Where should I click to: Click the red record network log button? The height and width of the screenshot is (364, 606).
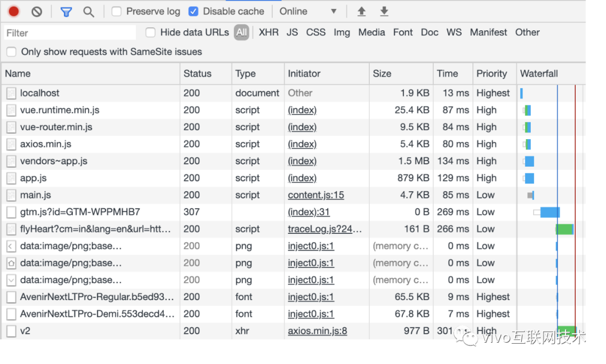pyautogui.click(x=14, y=11)
